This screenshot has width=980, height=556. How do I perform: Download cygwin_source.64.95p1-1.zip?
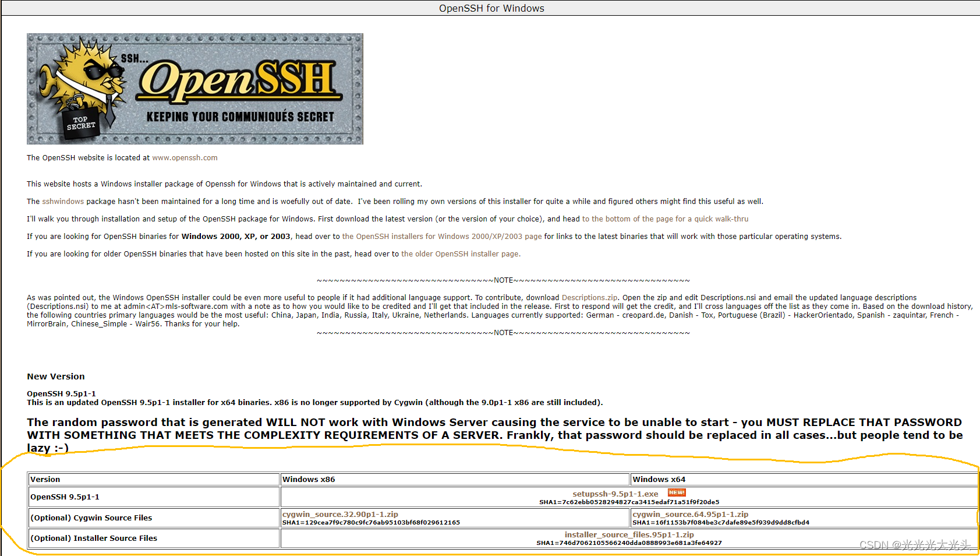coord(689,514)
